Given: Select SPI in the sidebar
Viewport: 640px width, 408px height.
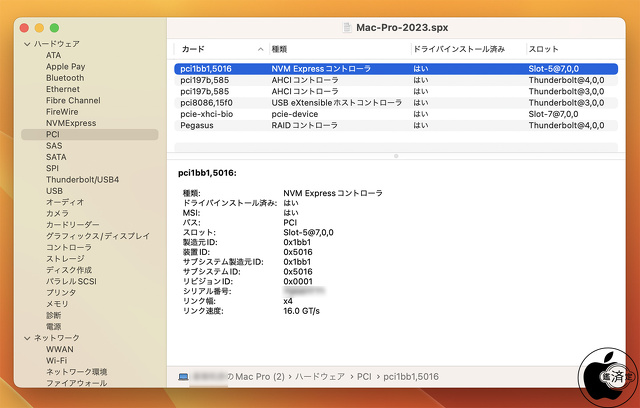Looking at the screenshot, I should coord(52,168).
